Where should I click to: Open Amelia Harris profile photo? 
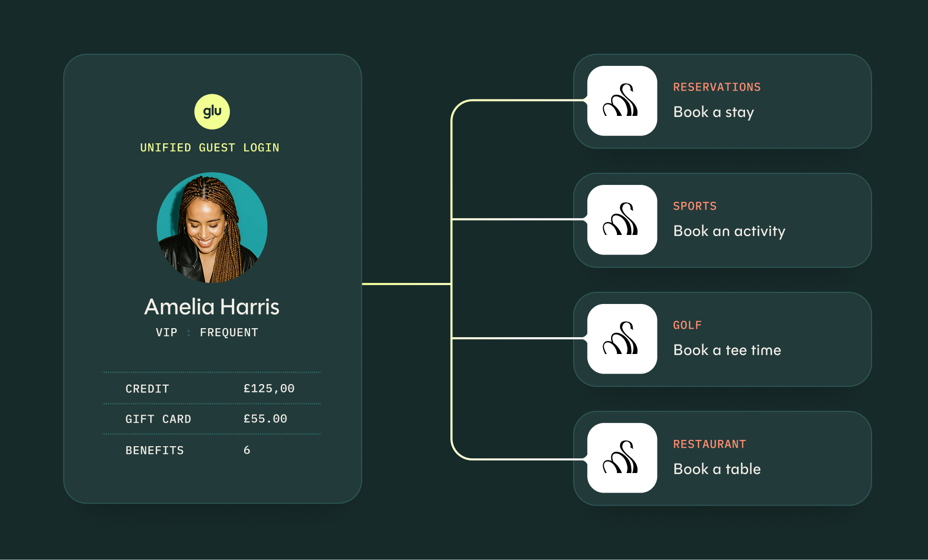212,228
